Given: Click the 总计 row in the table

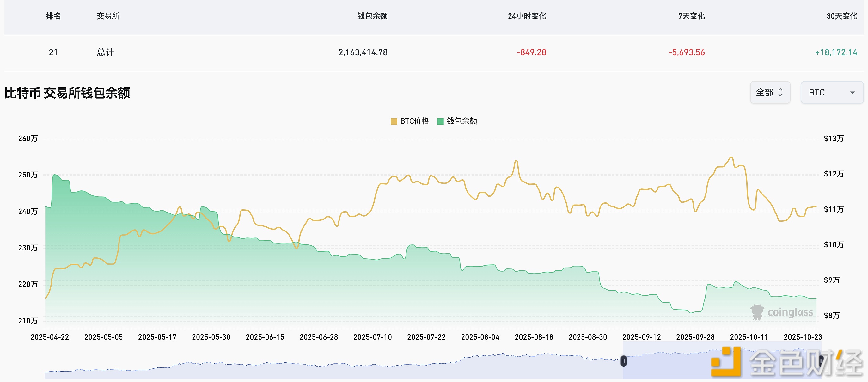Looking at the screenshot, I should click(x=106, y=52).
